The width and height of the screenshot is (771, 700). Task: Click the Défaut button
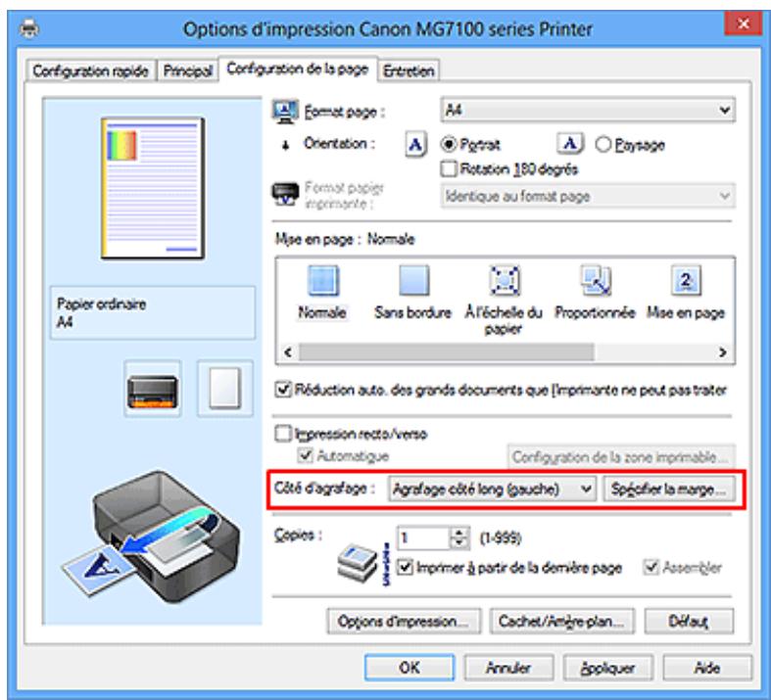tap(689, 622)
